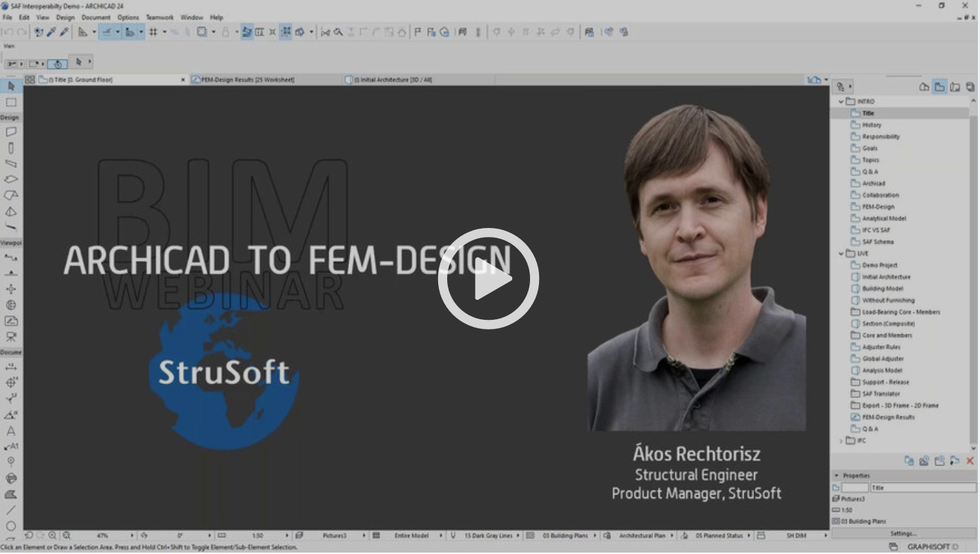Switch to Initial Architecture 3D tab
980x554 pixels.
click(x=393, y=79)
